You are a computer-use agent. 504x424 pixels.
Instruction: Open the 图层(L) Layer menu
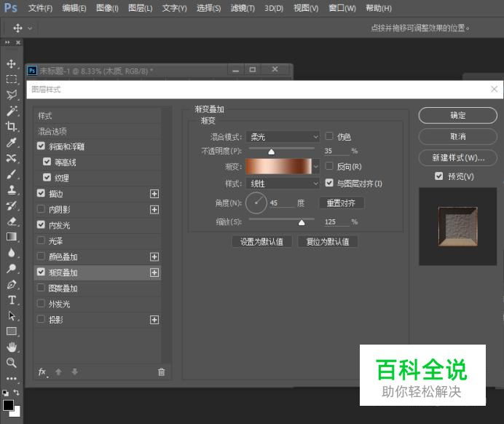pyautogui.click(x=140, y=8)
